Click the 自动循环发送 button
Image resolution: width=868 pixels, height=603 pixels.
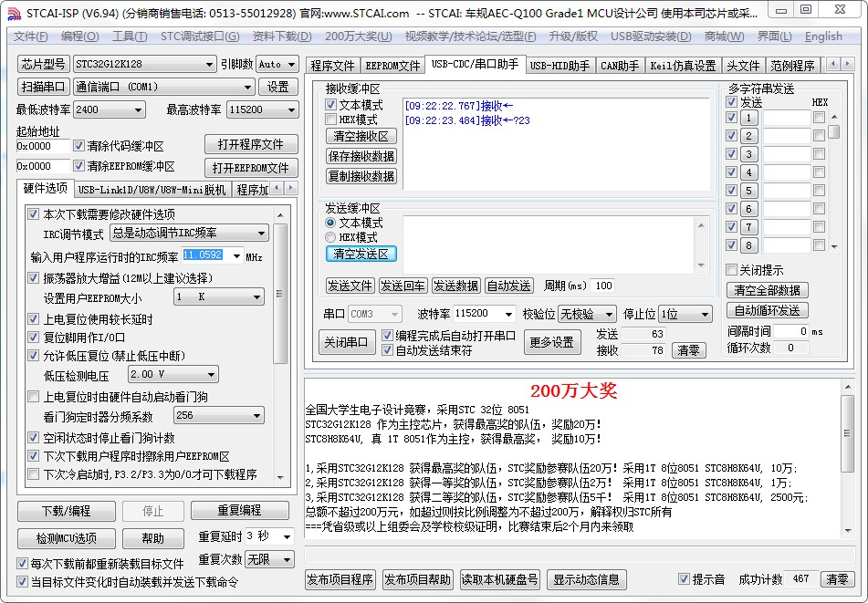pos(767,310)
